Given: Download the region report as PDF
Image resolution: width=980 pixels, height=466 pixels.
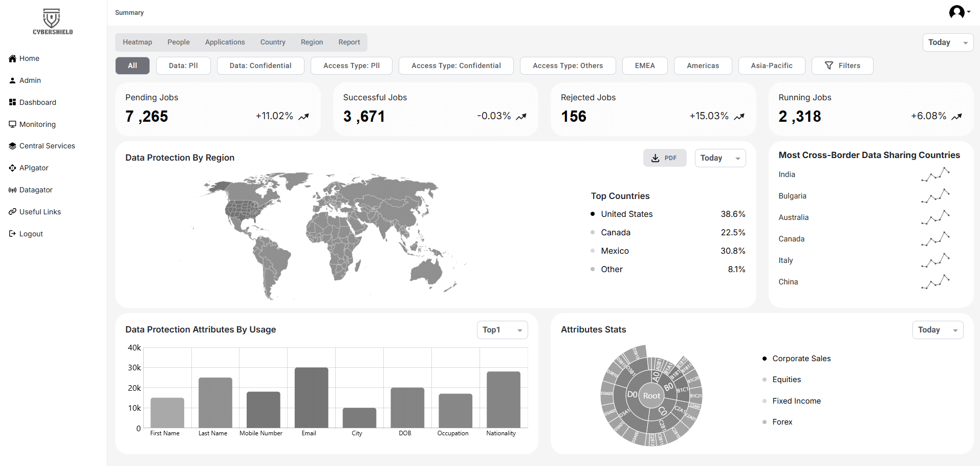Looking at the screenshot, I should click(x=664, y=158).
